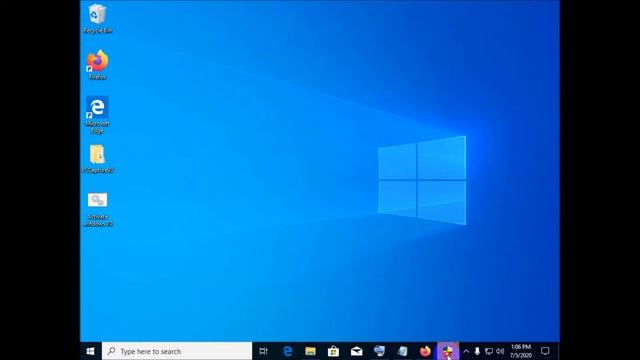Select the Recycle Bin desktop icon
Viewport: 640px width, 360px height.
[97, 18]
